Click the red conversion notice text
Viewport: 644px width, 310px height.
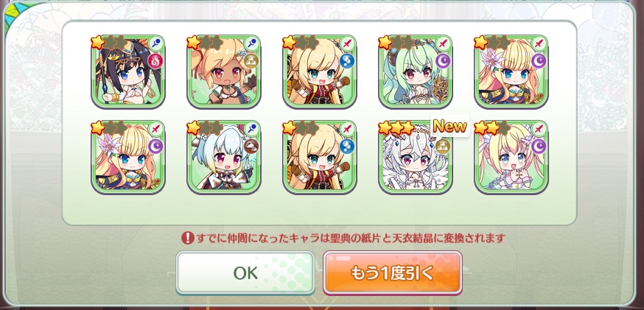[351, 238]
